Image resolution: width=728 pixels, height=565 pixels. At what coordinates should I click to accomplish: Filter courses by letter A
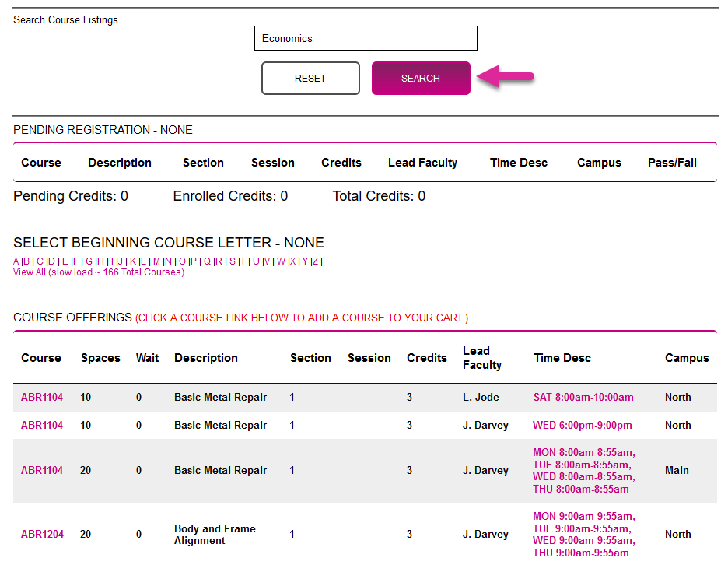pos(16,261)
